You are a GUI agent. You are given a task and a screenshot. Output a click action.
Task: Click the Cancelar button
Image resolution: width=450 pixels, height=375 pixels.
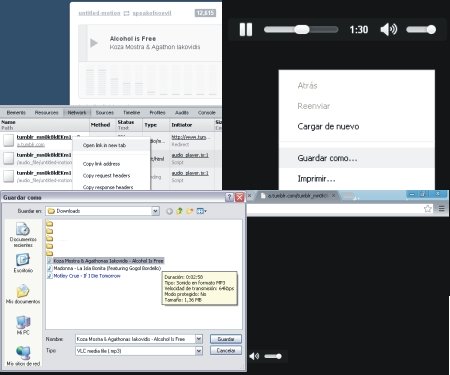[x=226, y=351]
